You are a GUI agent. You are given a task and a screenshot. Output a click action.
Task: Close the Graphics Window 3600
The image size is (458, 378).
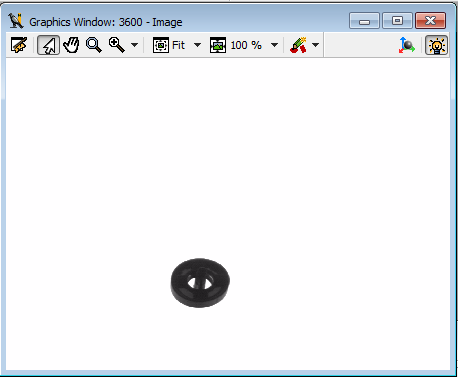[x=430, y=21]
